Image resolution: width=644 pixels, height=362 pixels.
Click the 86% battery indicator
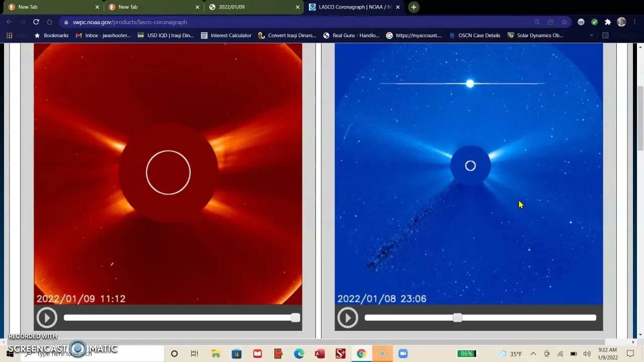pos(467,354)
